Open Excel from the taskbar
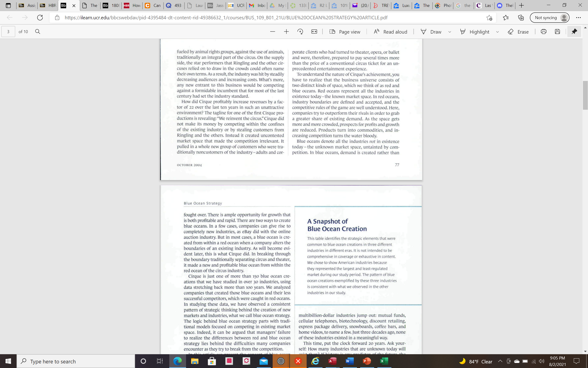Viewport: 588px width, 368px height. (384, 361)
